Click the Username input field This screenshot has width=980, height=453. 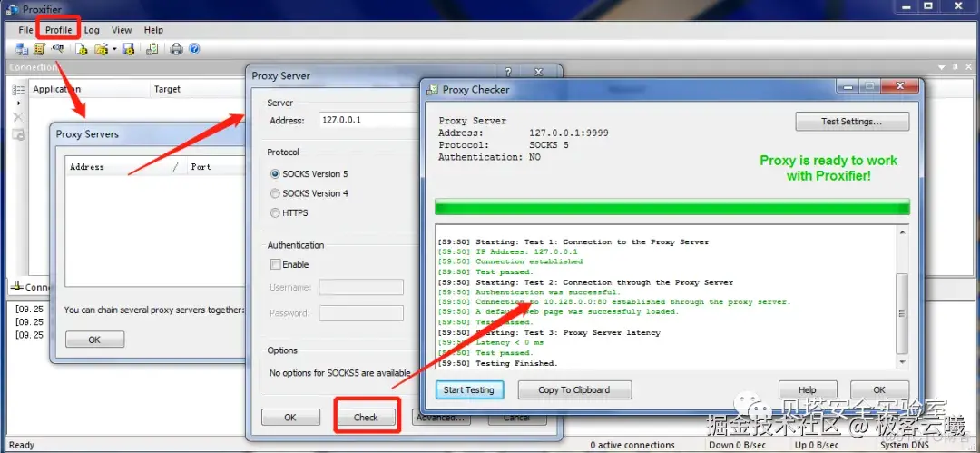361,287
